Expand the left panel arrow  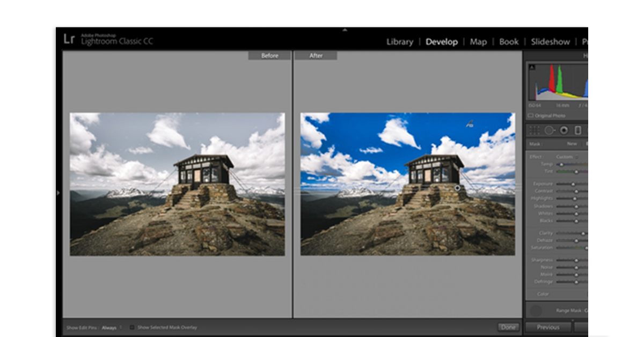click(x=58, y=192)
